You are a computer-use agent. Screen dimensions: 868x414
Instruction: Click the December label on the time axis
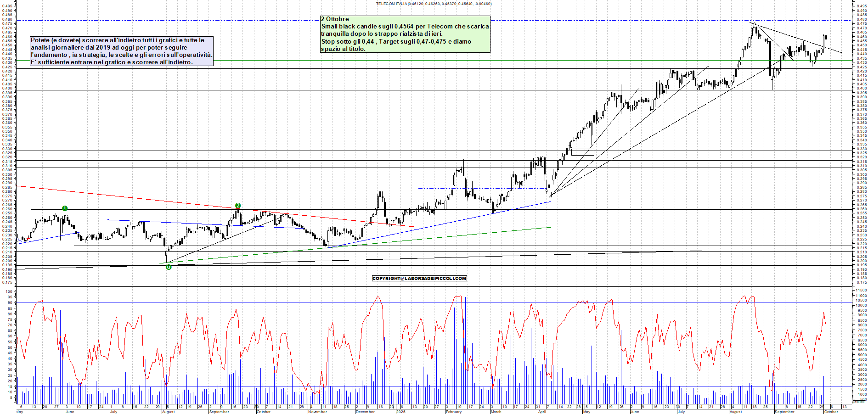tap(365, 412)
